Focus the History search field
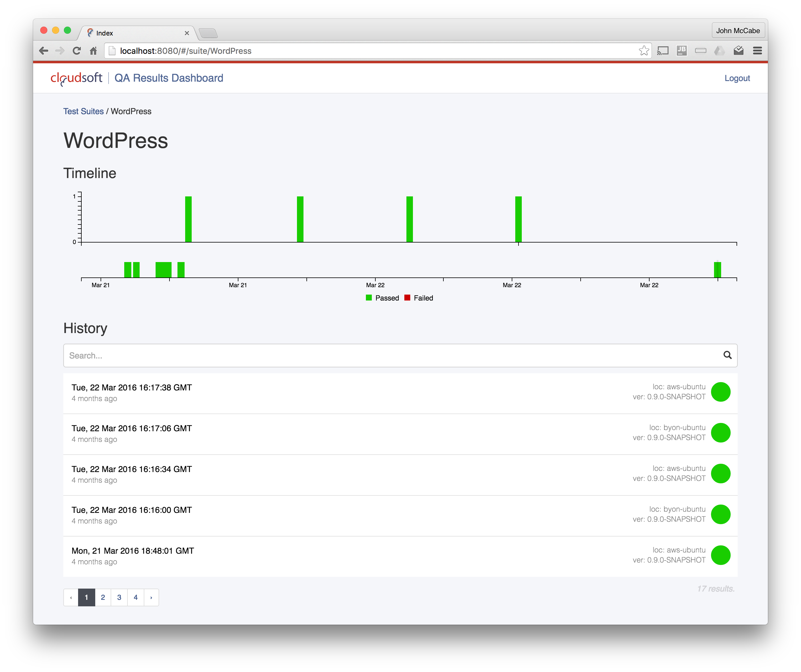This screenshot has width=801, height=672. click(x=400, y=356)
